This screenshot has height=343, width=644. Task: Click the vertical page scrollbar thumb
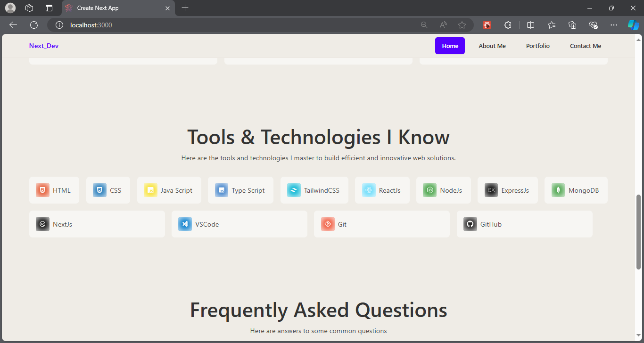(x=639, y=232)
